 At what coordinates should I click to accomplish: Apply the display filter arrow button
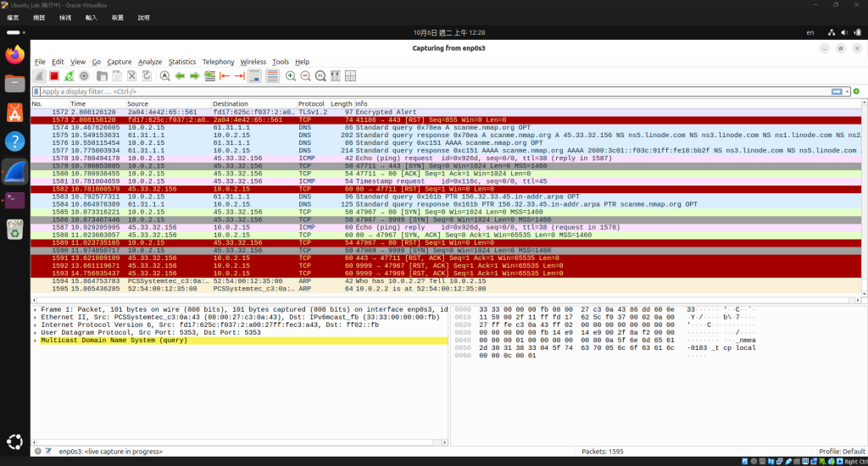click(837, 92)
